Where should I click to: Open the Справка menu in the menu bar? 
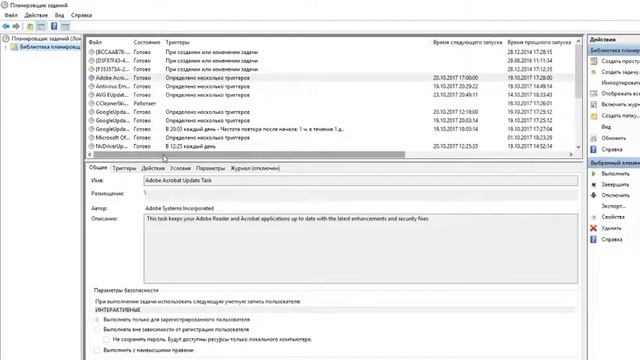pyautogui.click(x=81, y=15)
